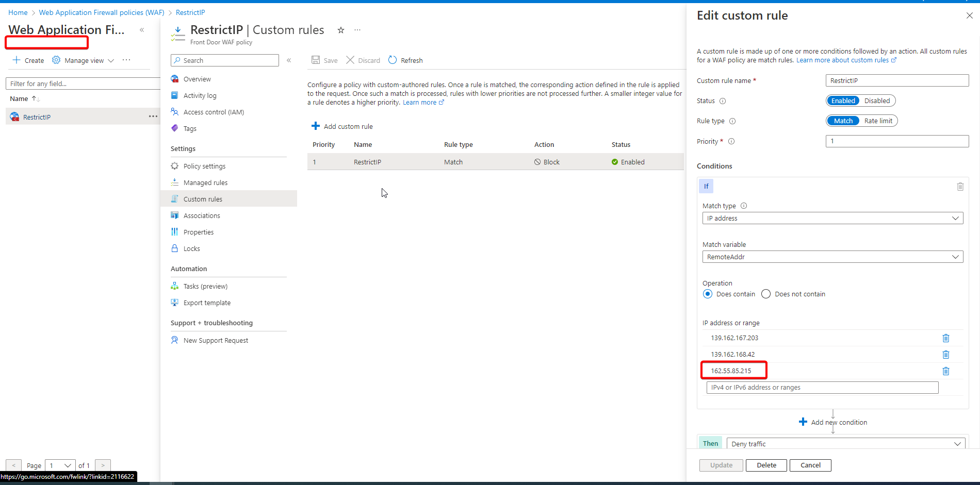Open Export template under Automation

207,303
